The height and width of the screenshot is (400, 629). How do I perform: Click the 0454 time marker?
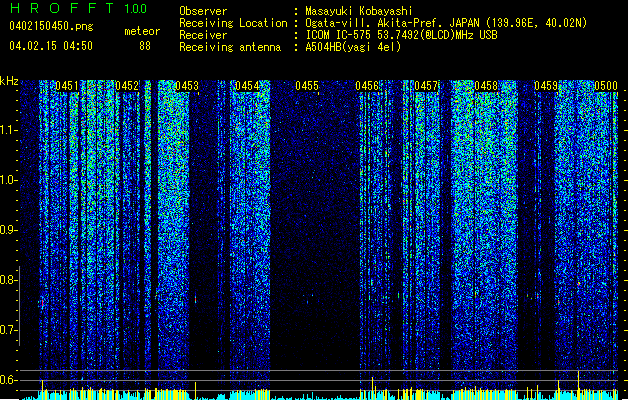coord(247,86)
